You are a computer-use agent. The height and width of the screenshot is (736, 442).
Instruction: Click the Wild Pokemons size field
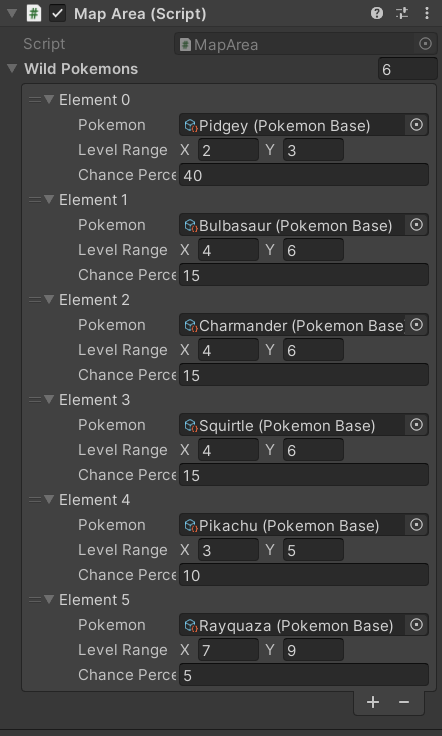(408, 69)
